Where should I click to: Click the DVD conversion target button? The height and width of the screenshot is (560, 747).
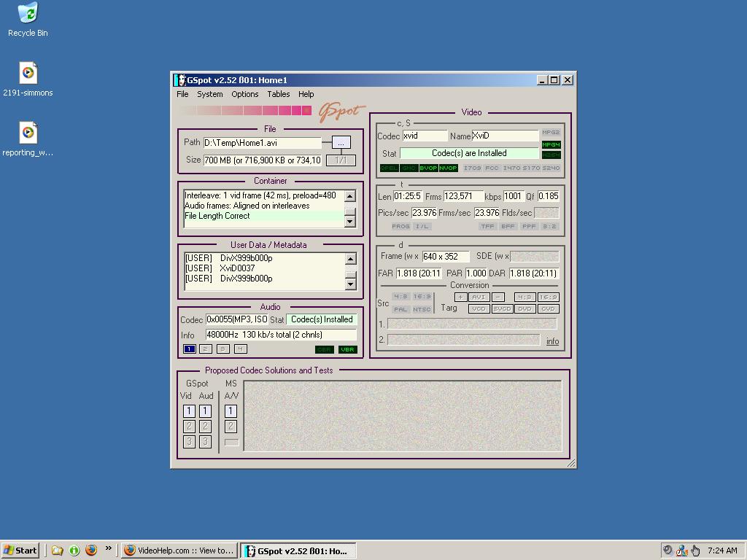click(x=525, y=308)
